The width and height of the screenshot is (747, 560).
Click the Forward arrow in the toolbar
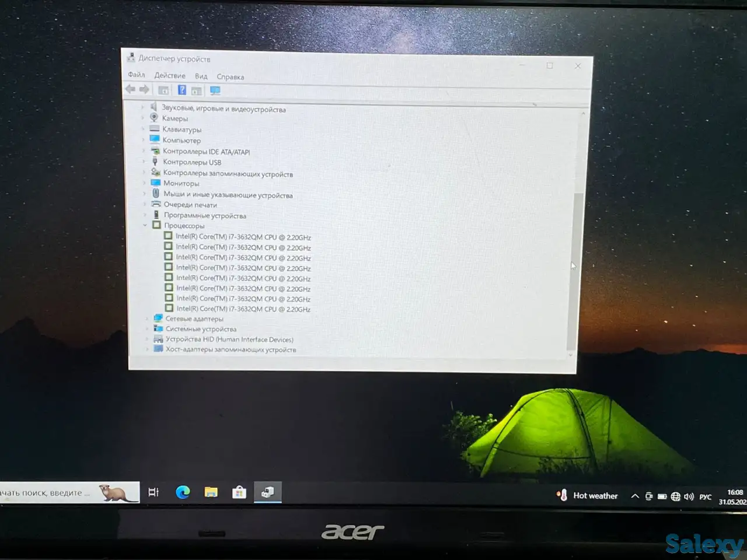click(x=144, y=89)
